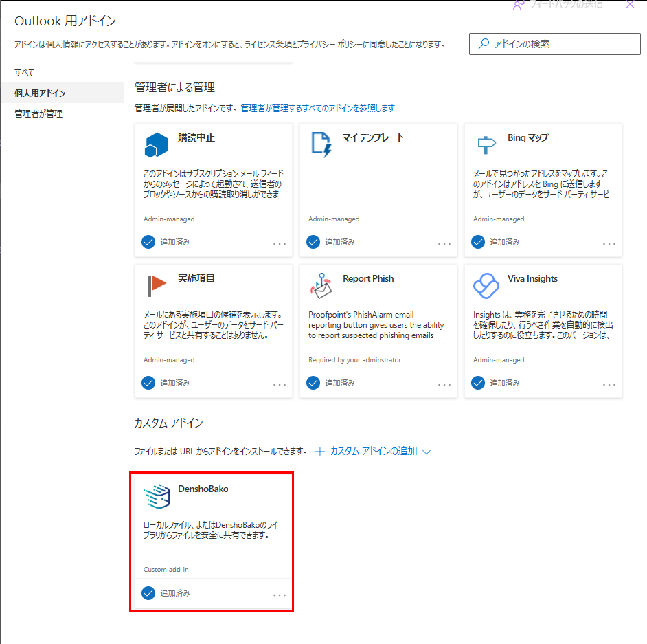Click the Report Phish envelope icon
The height and width of the screenshot is (644, 647).
[321, 286]
